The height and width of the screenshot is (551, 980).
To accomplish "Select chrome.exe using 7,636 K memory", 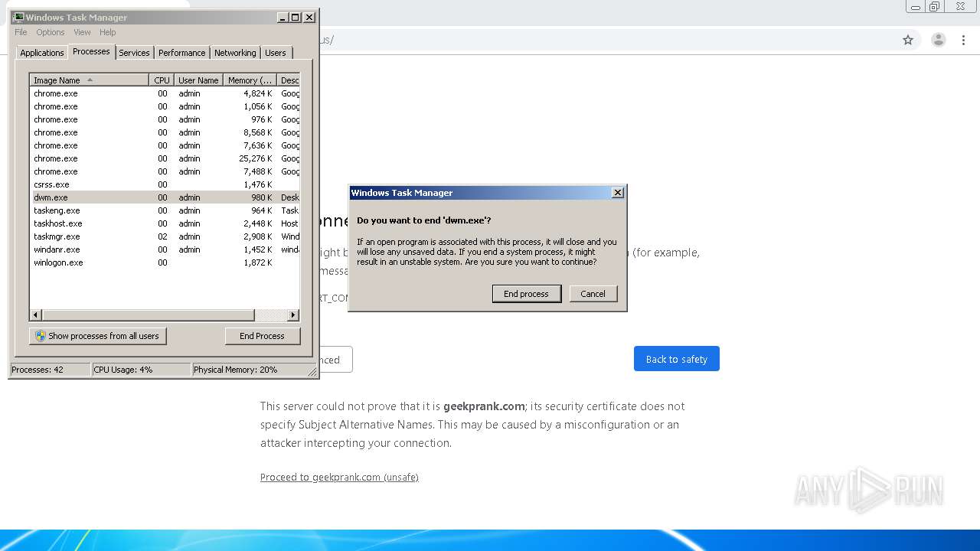I will point(165,145).
